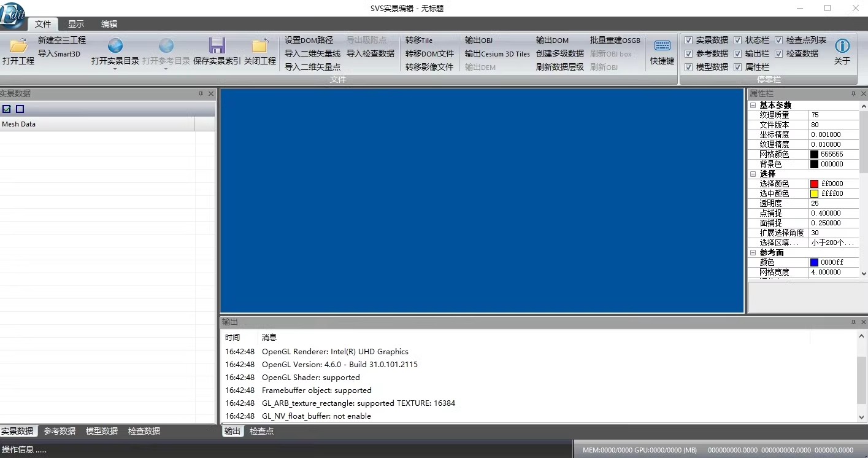Click 转移影像文件 button
868x458 pixels.
pos(429,67)
